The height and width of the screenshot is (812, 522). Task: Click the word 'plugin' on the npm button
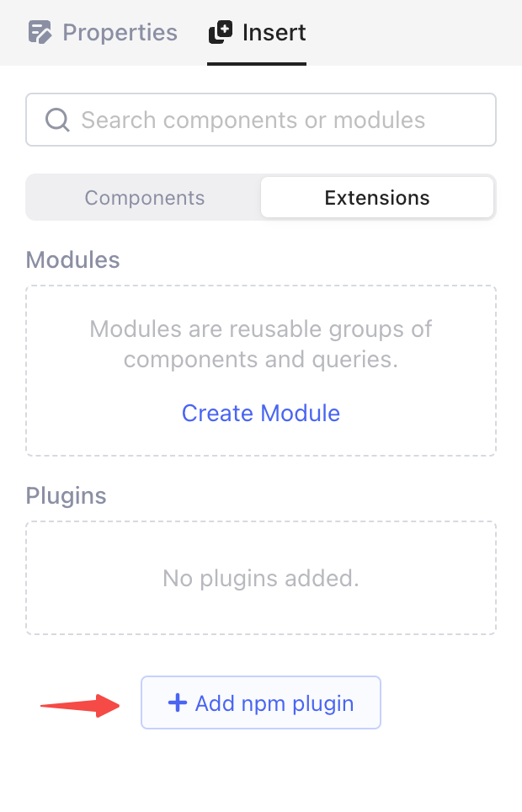point(325,703)
